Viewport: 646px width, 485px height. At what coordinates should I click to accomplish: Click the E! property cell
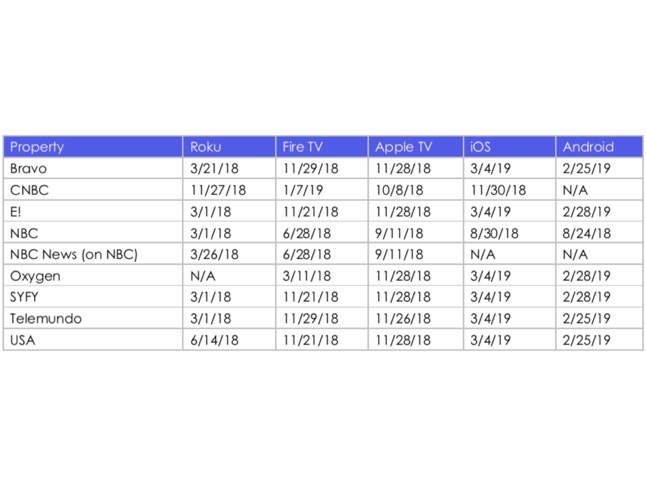tap(16, 212)
